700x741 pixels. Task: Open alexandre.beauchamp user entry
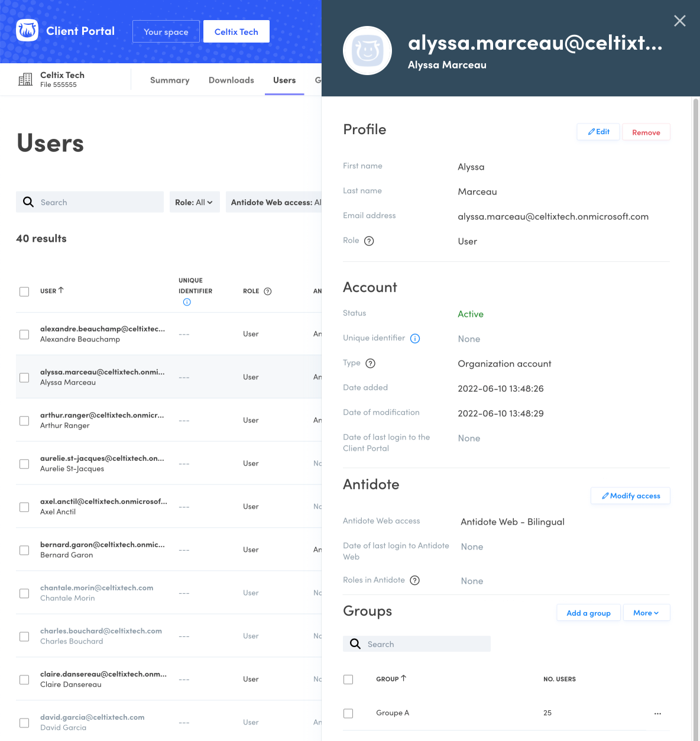pos(102,329)
